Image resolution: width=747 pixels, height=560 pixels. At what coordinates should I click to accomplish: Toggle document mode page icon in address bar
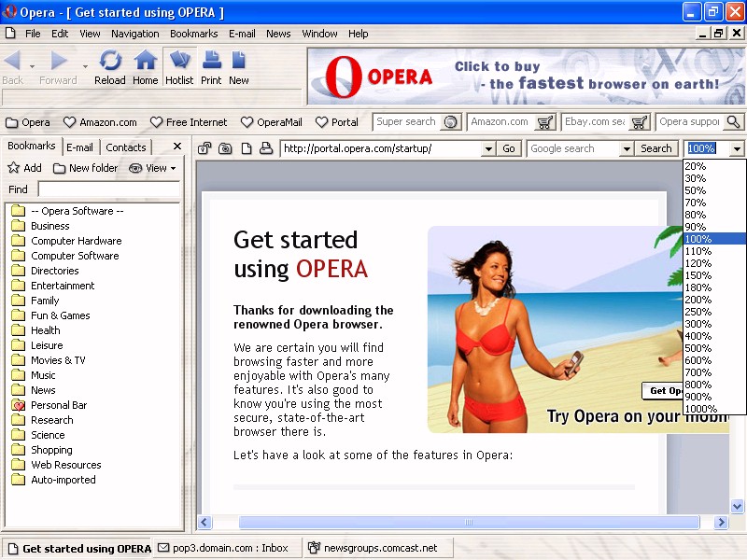pos(247,148)
